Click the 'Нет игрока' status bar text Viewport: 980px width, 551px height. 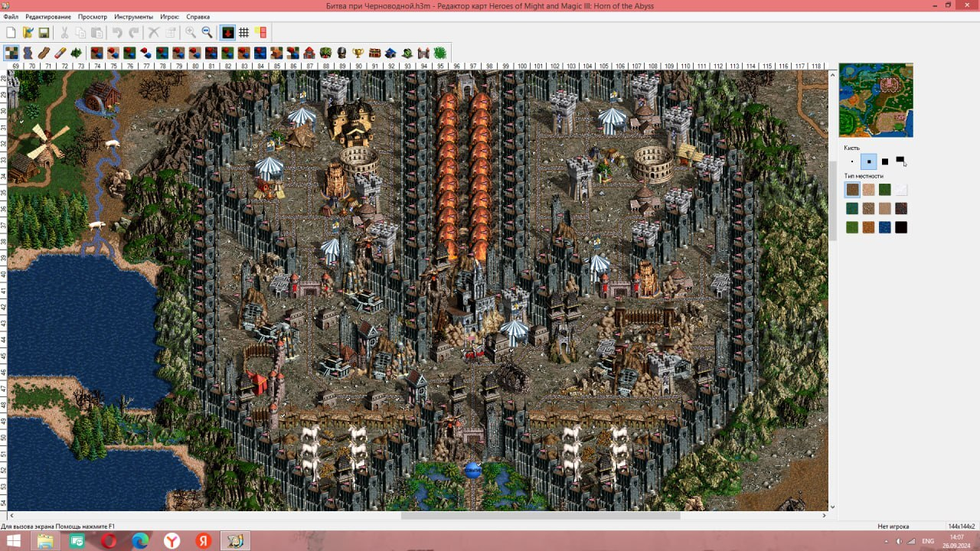pos(892,527)
